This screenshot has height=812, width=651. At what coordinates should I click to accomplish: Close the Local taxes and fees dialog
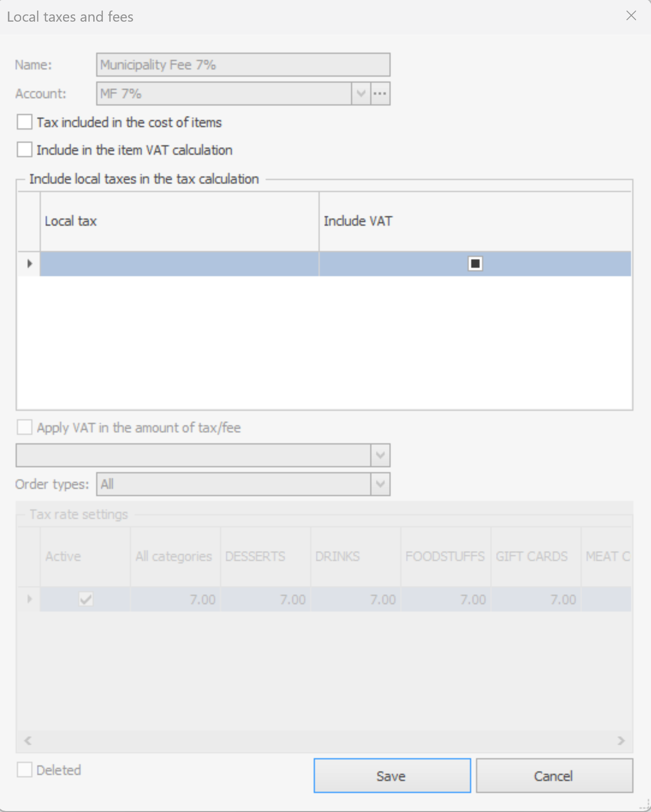pyautogui.click(x=631, y=16)
